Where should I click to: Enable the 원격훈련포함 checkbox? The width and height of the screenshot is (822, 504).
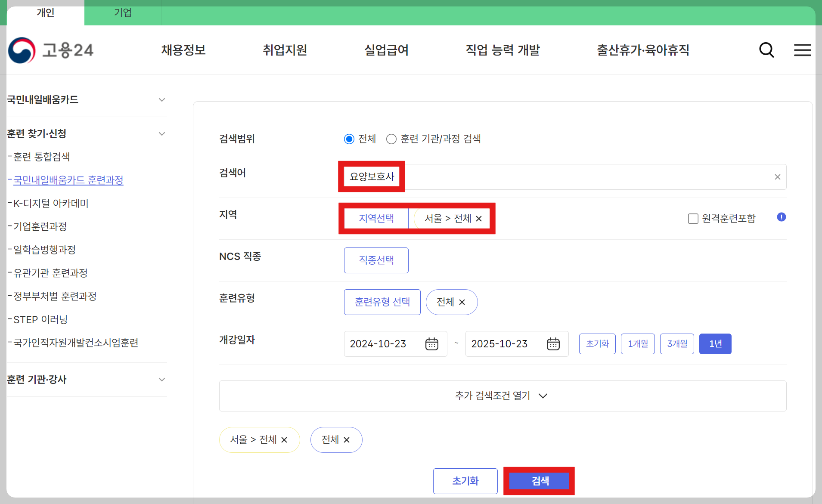[x=693, y=218]
